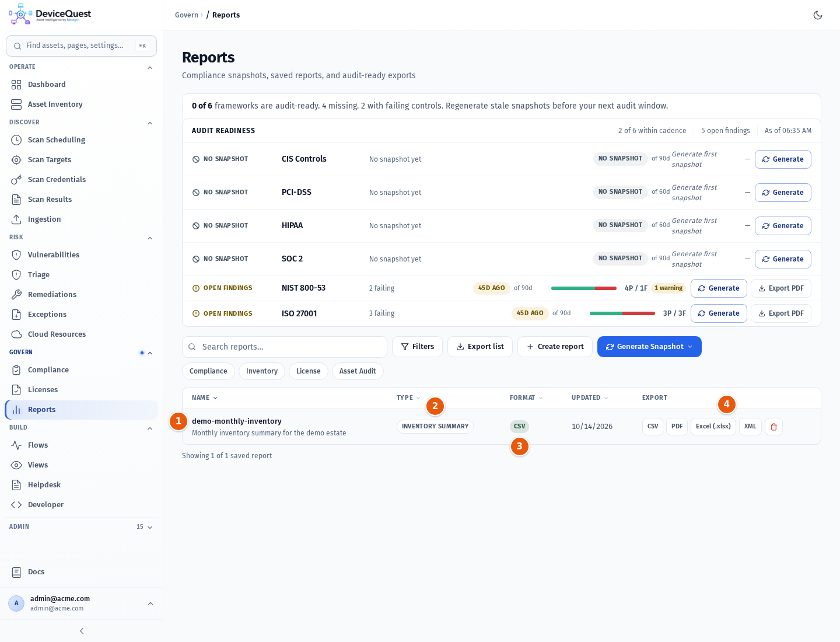
Task: Open the admin@acme.com account menu
Action: pyautogui.click(x=81, y=603)
